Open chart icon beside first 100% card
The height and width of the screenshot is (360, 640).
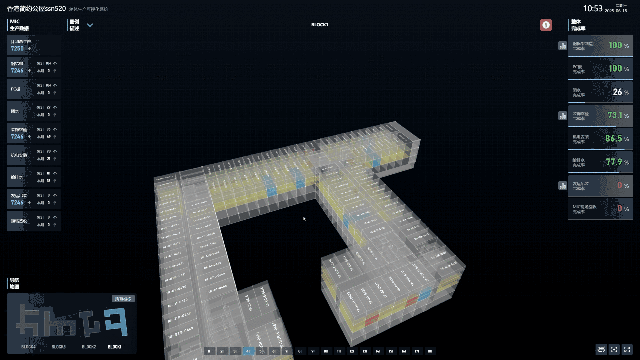click(562, 46)
